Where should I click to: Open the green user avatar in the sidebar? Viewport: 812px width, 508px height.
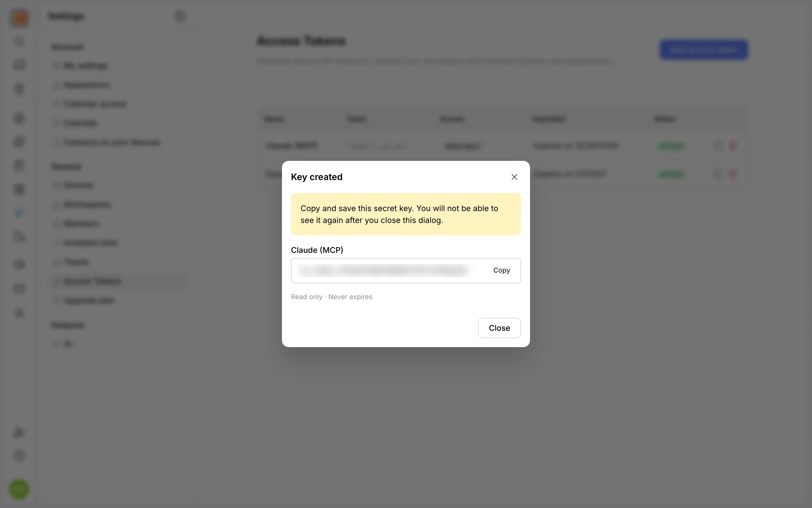pos(19,489)
